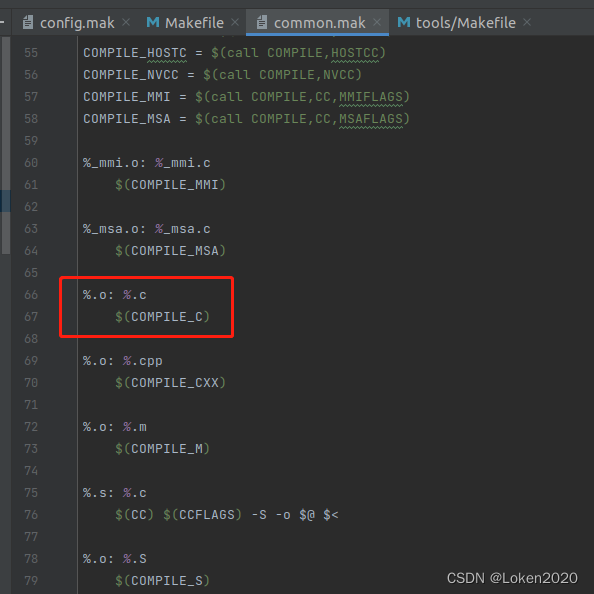Viewport: 594px width, 594px height.
Task: Switch to the config.mak tab
Action: pos(77,23)
